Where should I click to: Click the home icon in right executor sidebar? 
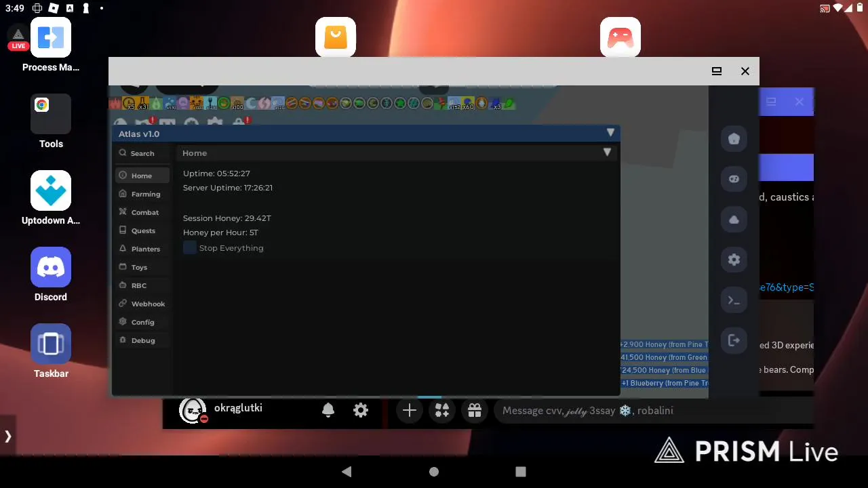(x=734, y=139)
